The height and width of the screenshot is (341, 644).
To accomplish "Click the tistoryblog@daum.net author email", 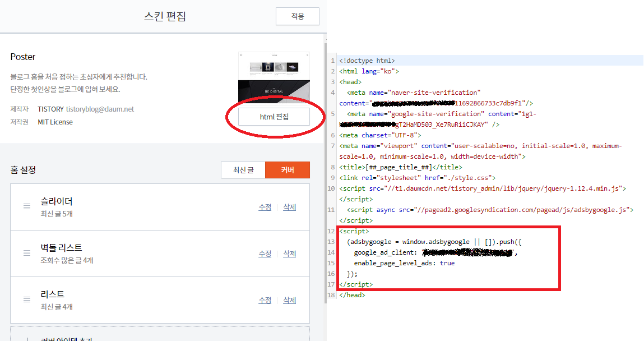I will pyautogui.click(x=100, y=109).
